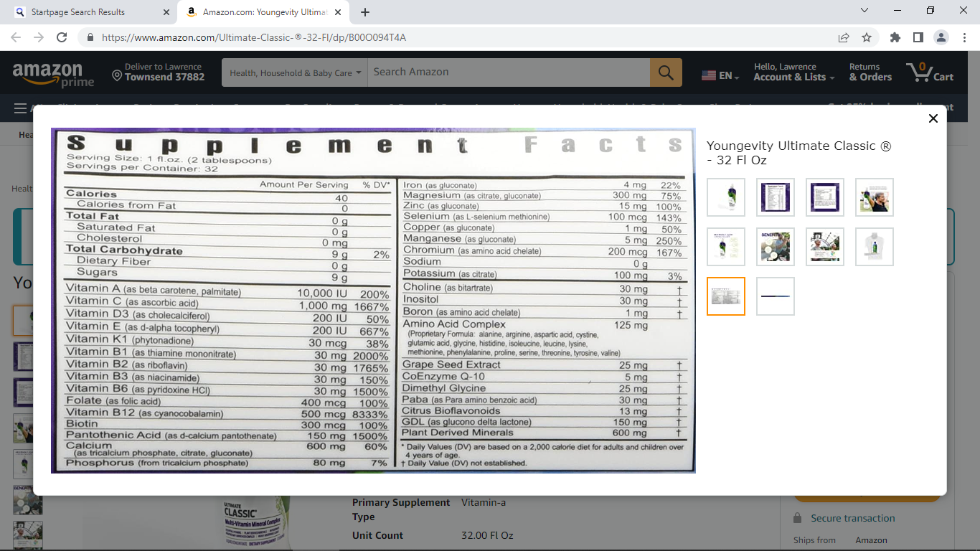Open Account & Lists menu

click(x=793, y=72)
